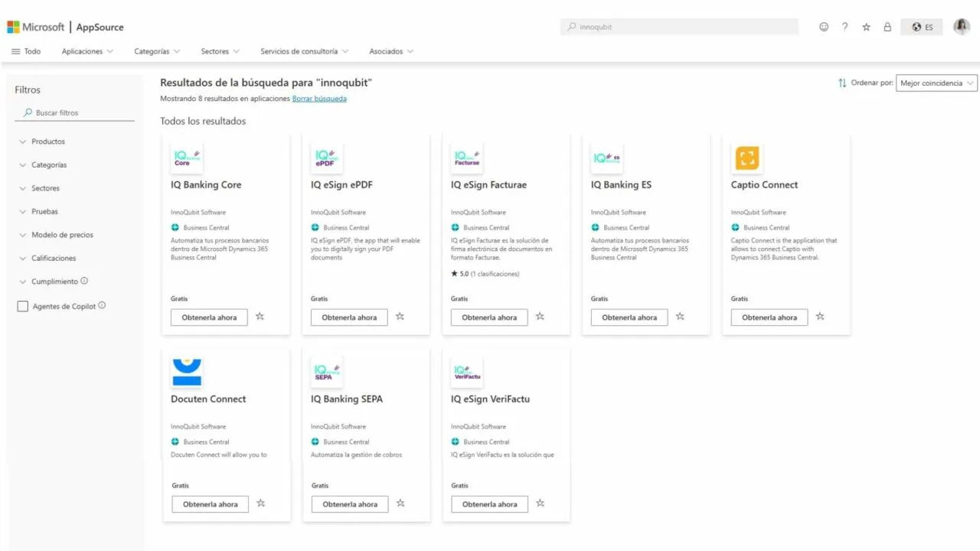Image resolution: width=980 pixels, height=551 pixels.
Task: Get IQ eSign ePDF with Obtenerla ahora
Action: (x=349, y=317)
